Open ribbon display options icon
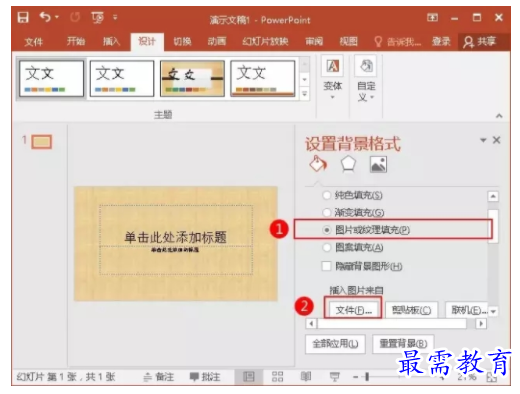 [432, 17]
